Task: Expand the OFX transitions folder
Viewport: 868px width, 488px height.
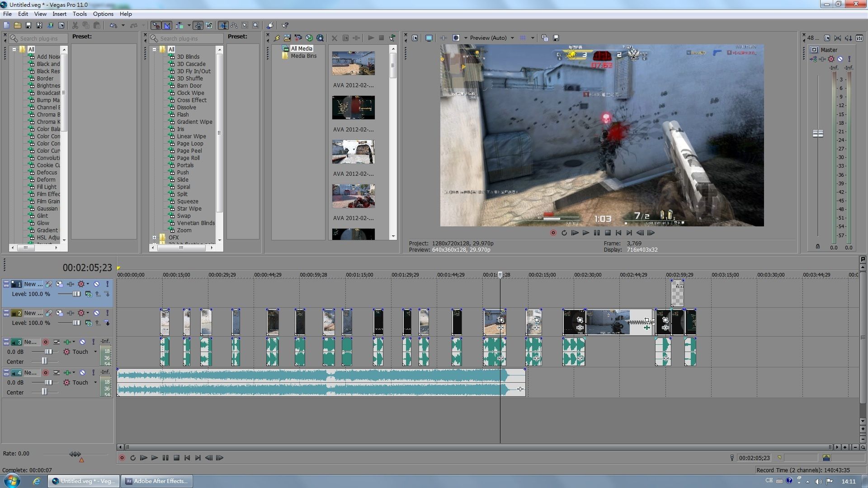Action: pos(154,238)
